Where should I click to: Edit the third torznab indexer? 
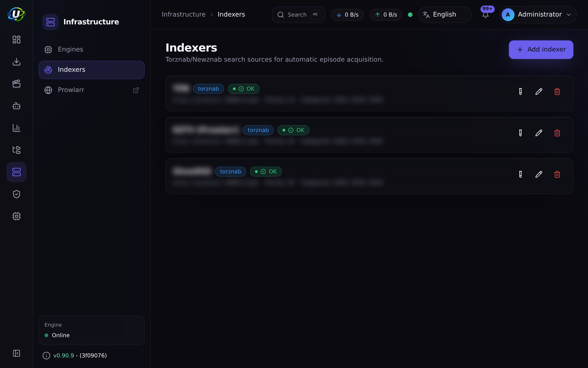(x=539, y=174)
